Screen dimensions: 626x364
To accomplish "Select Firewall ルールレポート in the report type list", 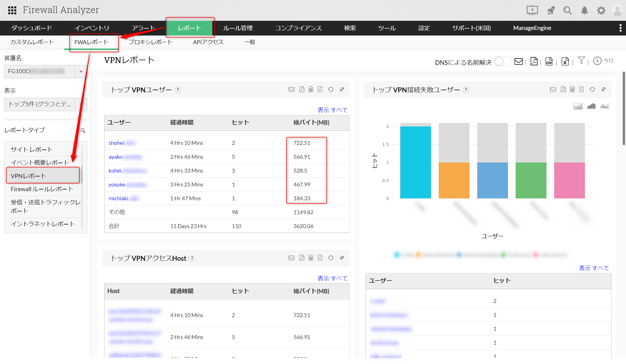I will [x=42, y=189].
